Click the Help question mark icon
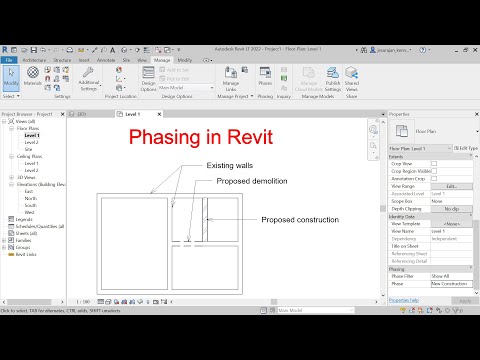This screenshot has height=360, width=480. pyautogui.click(x=423, y=50)
